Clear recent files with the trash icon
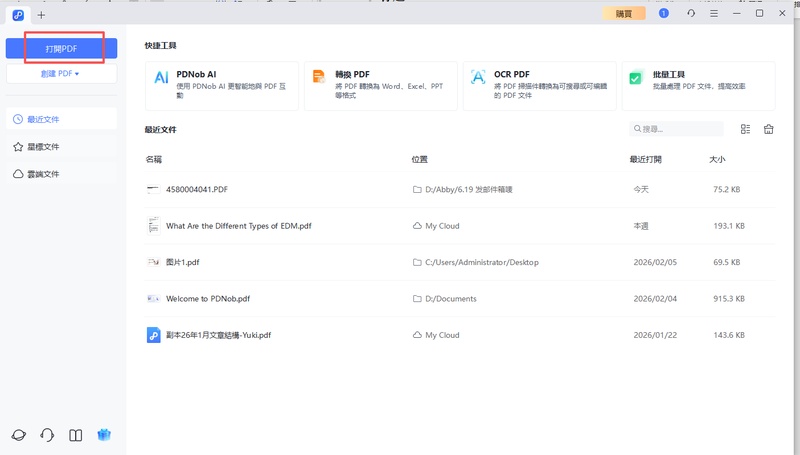Image resolution: width=800 pixels, height=455 pixels. (769, 129)
